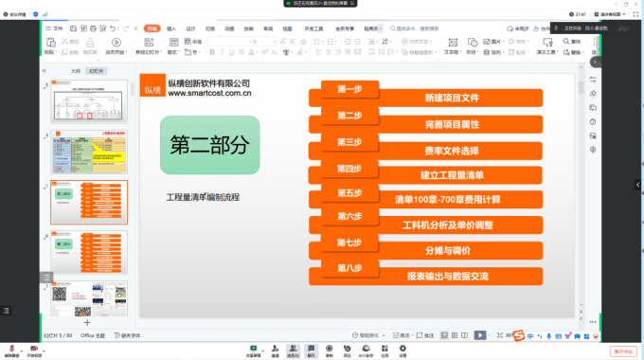Click the record icon in meeting toolbar
The height and width of the screenshot is (360, 644).
click(x=329, y=349)
